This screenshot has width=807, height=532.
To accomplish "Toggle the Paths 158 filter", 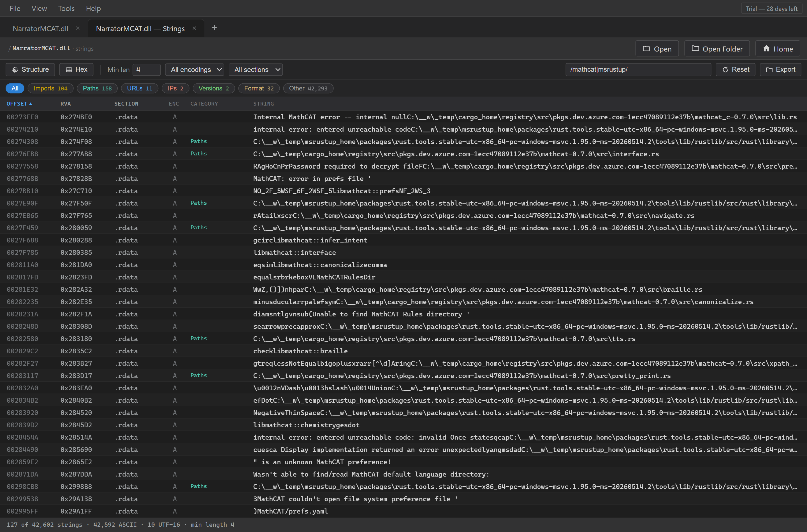I will [97, 88].
